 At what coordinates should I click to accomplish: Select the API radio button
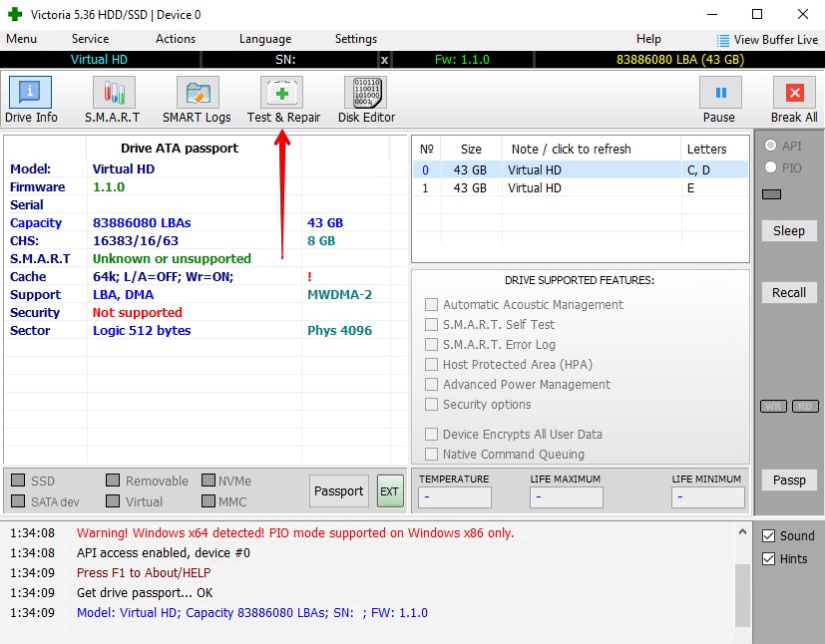coord(770,147)
